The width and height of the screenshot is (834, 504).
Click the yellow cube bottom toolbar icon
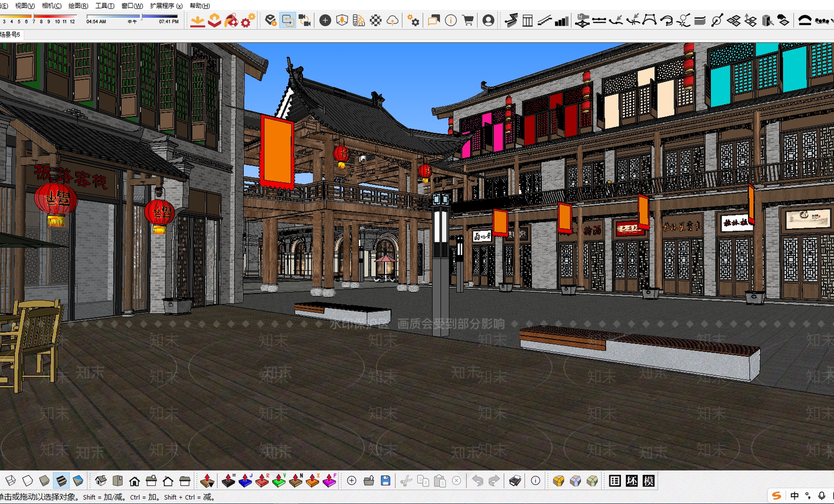coord(559,481)
